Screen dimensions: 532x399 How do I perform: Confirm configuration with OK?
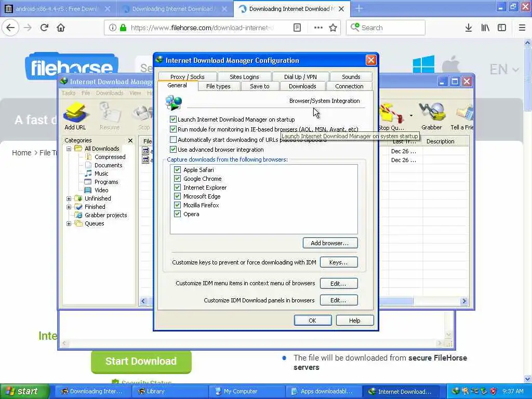313,320
